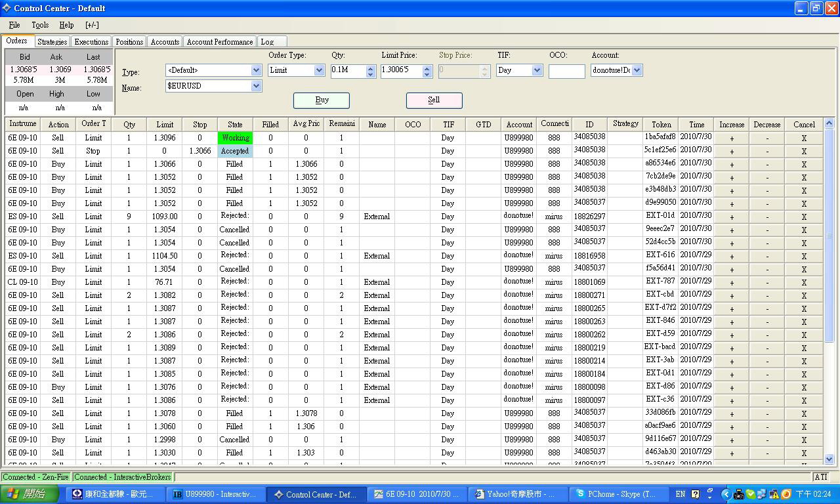Click the Account column header
The width and height of the screenshot is (840, 504).
[519, 124]
